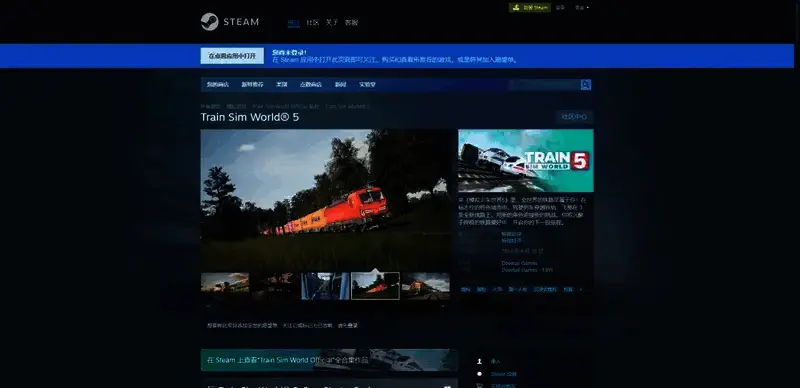
Task: Click the first popular tag
Action: (465, 289)
